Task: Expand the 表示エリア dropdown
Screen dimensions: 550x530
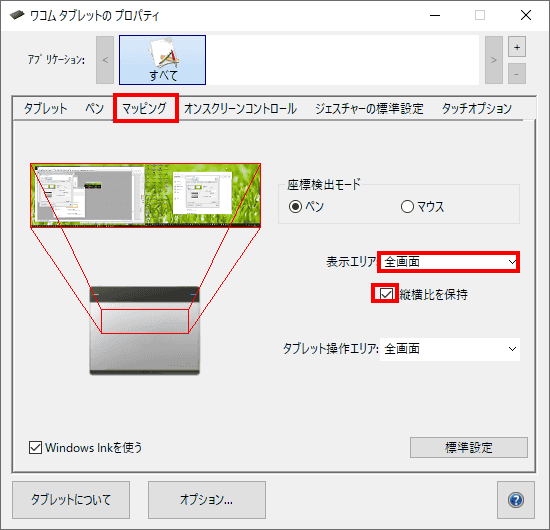Action: 450,262
